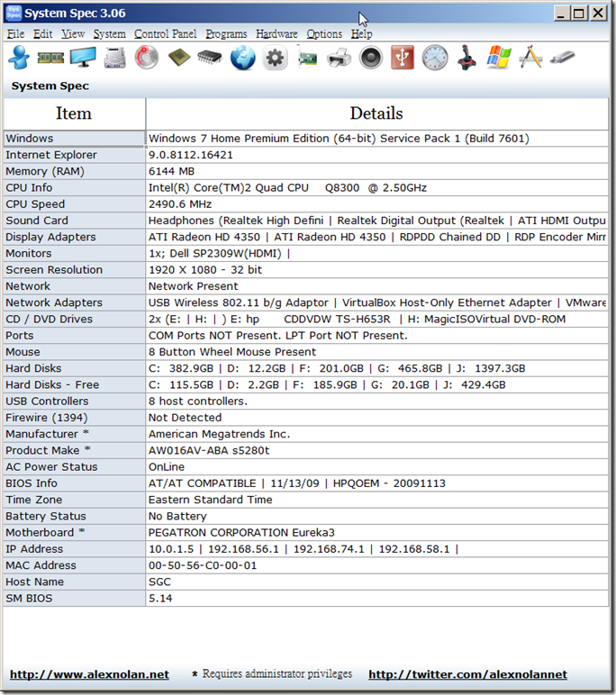Open the twitter.com/alexnolannet link
This screenshot has height=695, width=616.
(x=467, y=674)
